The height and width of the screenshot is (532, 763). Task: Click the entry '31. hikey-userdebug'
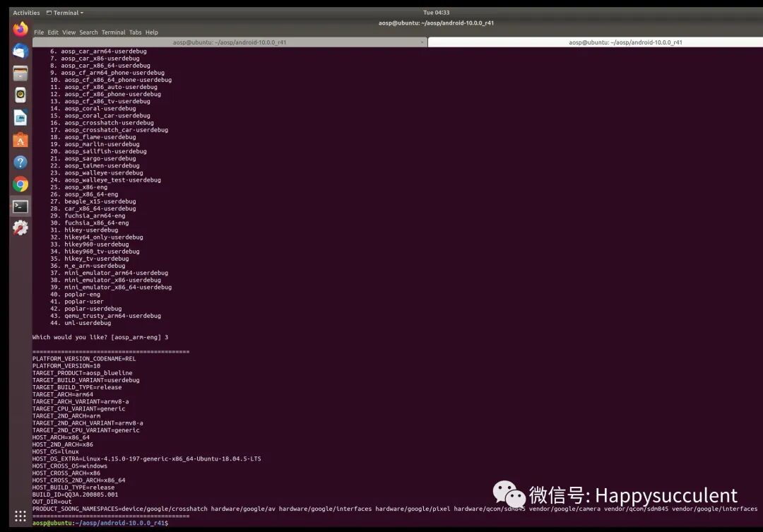(x=84, y=230)
